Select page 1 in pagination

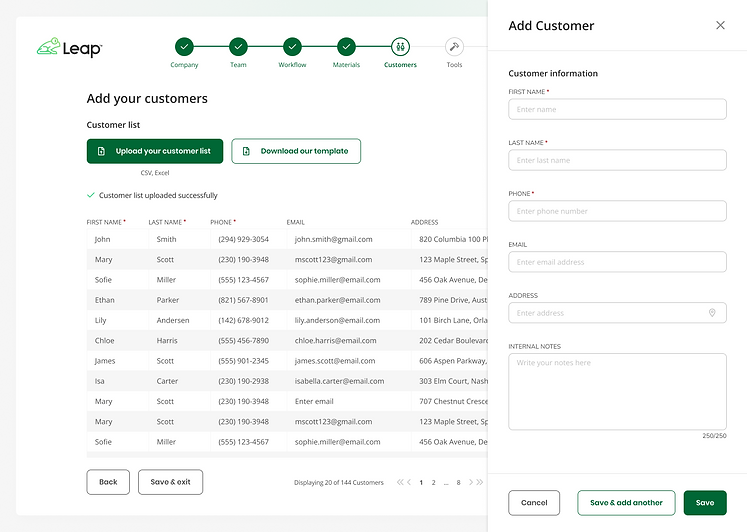(421, 482)
